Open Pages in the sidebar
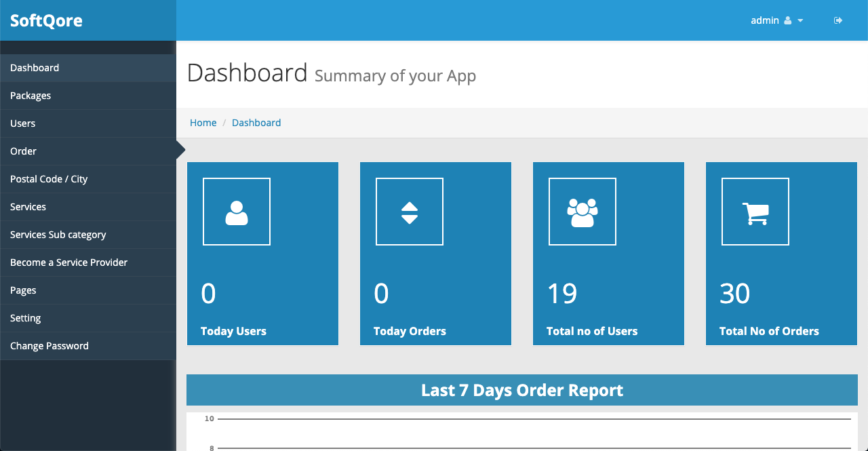The width and height of the screenshot is (868, 451). (x=88, y=290)
